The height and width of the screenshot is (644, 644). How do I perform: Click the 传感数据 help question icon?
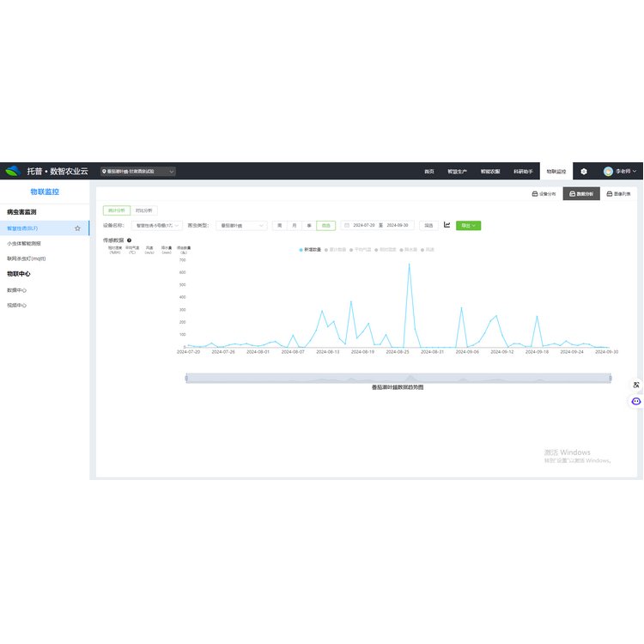pyautogui.click(x=129, y=240)
